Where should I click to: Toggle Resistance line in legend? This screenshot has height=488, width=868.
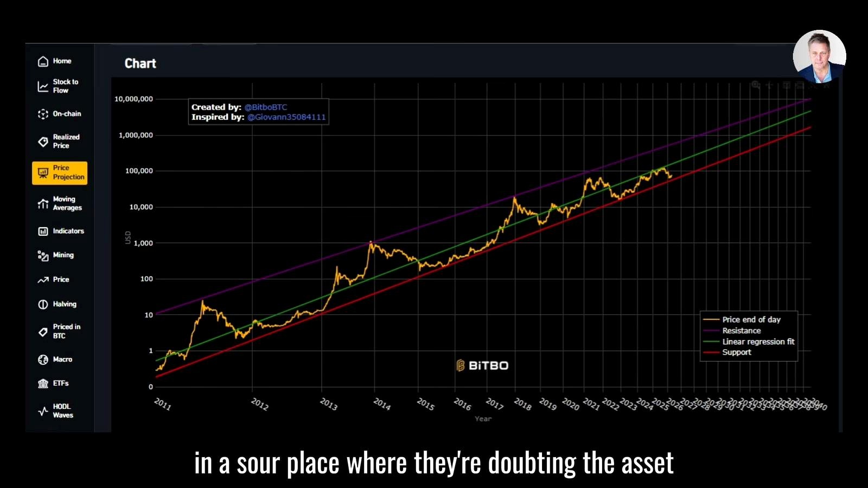point(732,331)
